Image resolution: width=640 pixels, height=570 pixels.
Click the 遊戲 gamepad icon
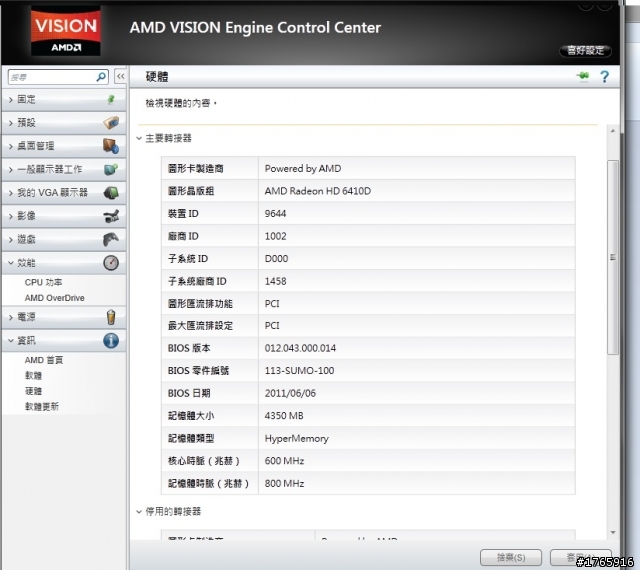(x=111, y=239)
